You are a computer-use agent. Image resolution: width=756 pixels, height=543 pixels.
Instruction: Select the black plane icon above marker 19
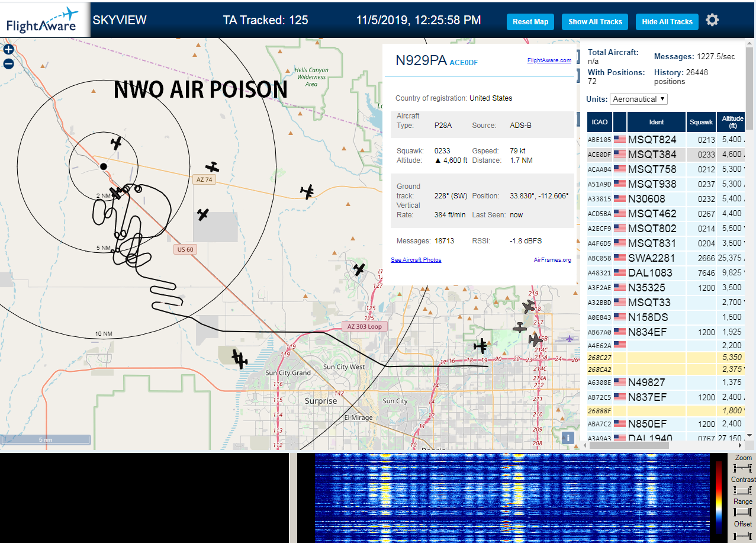pyautogui.click(x=481, y=346)
